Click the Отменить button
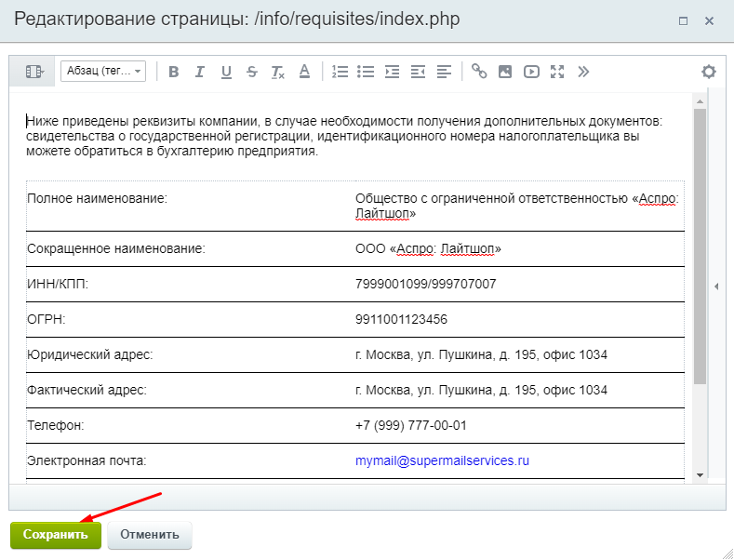 [x=150, y=535]
